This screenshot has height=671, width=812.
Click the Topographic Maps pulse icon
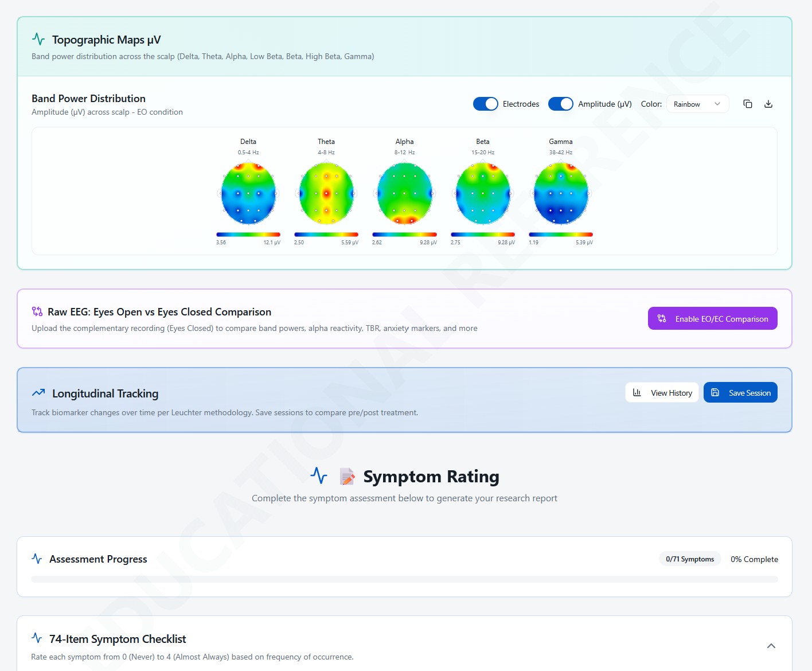pyautogui.click(x=38, y=40)
